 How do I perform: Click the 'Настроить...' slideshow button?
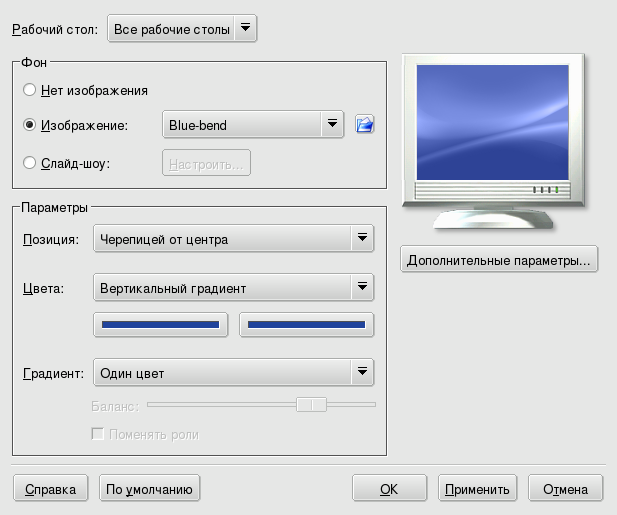click(206, 163)
